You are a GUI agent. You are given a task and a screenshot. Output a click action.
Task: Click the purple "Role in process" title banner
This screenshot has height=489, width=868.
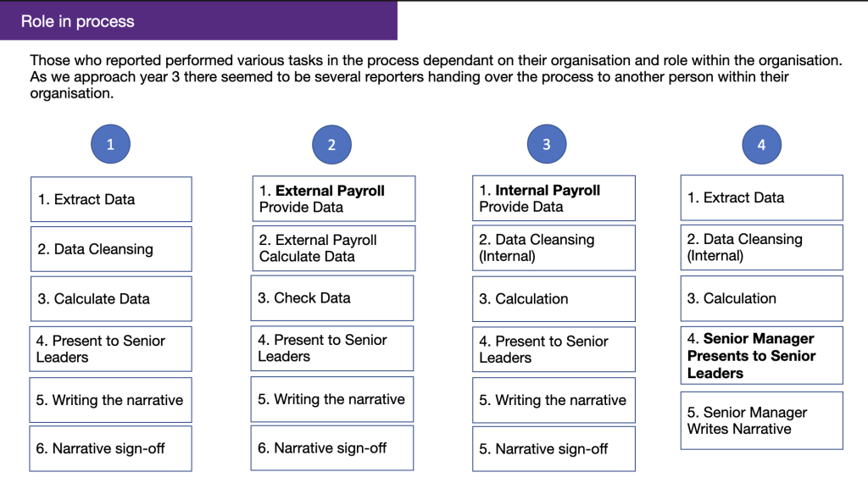click(198, 21)
